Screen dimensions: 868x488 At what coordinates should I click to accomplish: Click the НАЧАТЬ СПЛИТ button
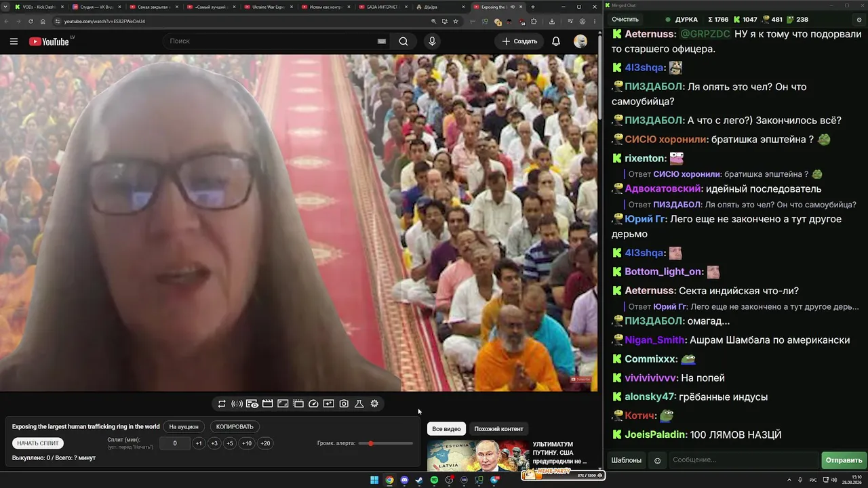click(x=38, y=443)
